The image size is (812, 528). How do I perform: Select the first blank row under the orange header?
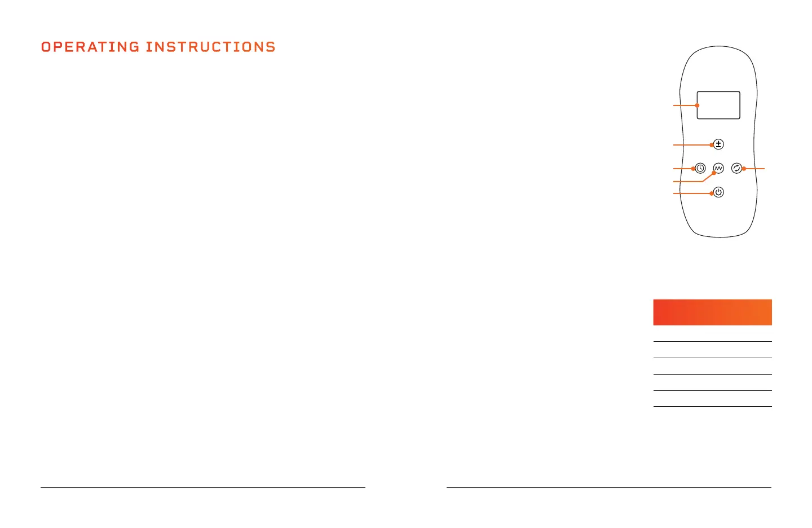click(x=712, y=334)
